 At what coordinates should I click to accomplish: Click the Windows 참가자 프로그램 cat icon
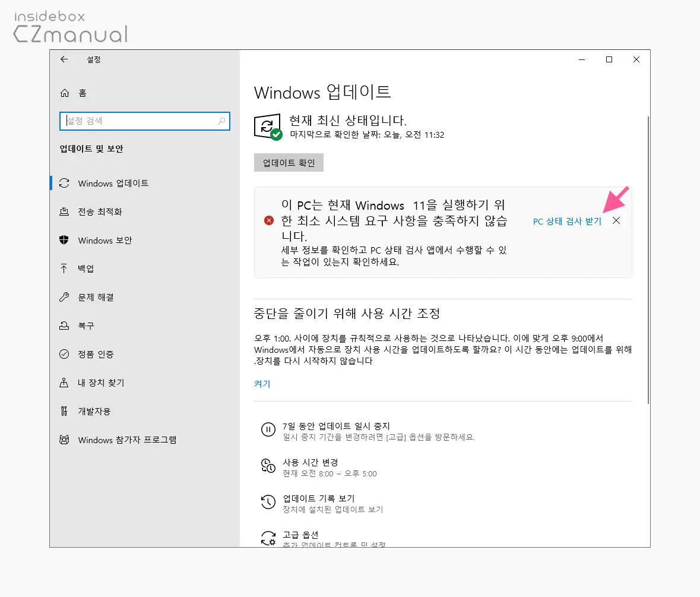pos(64,440)
